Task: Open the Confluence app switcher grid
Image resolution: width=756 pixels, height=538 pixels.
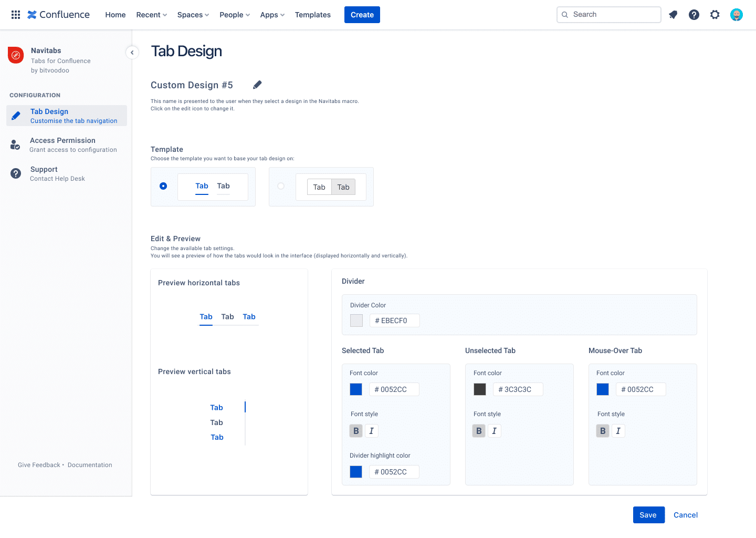Action: (x=15, y=14)
